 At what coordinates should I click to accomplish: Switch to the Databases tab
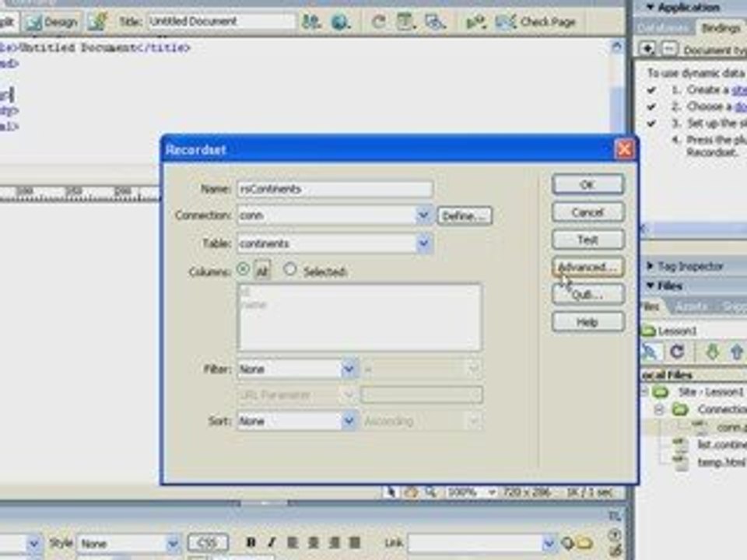tap(663, 28)
